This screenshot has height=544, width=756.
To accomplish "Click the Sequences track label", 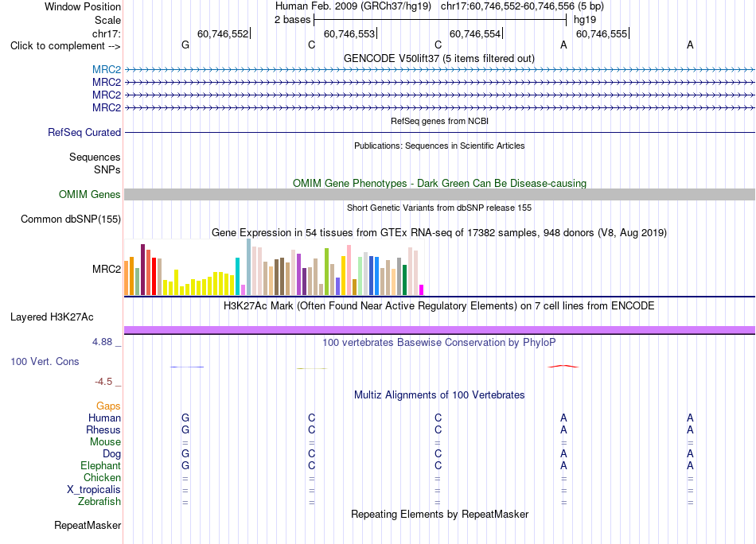I will [95, 157].
